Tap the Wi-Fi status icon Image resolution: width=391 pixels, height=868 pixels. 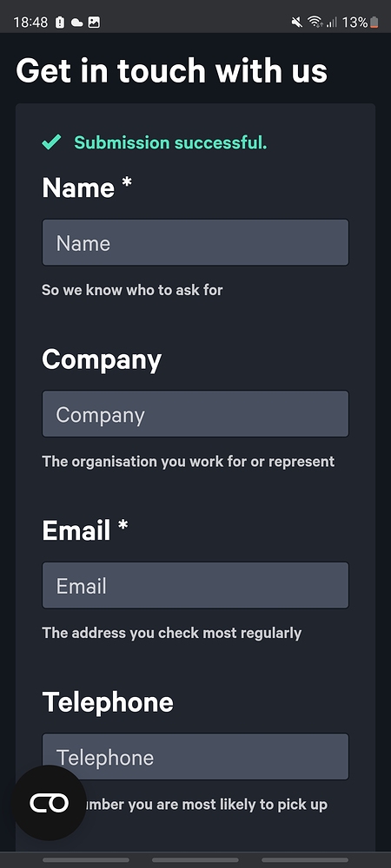[315, 23]
